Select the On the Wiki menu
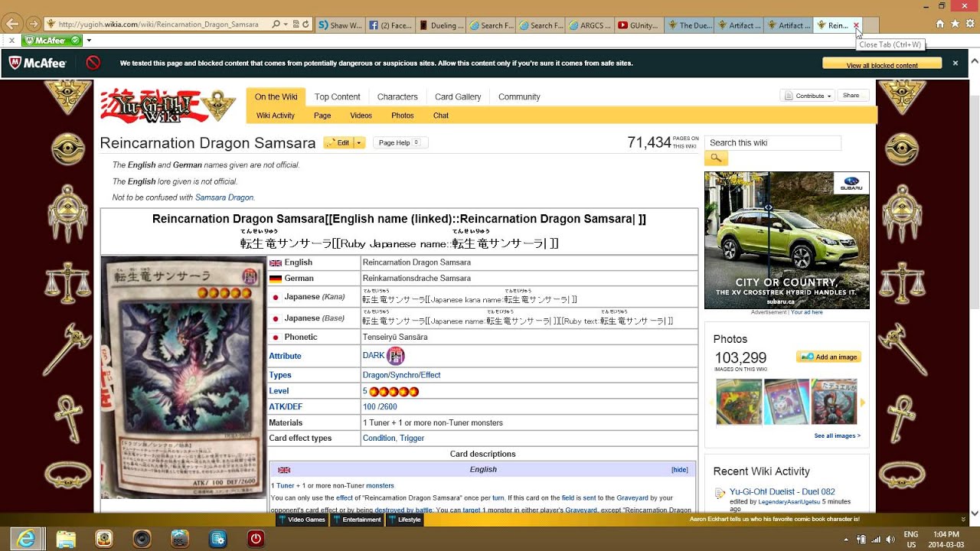 coord(276,97)
